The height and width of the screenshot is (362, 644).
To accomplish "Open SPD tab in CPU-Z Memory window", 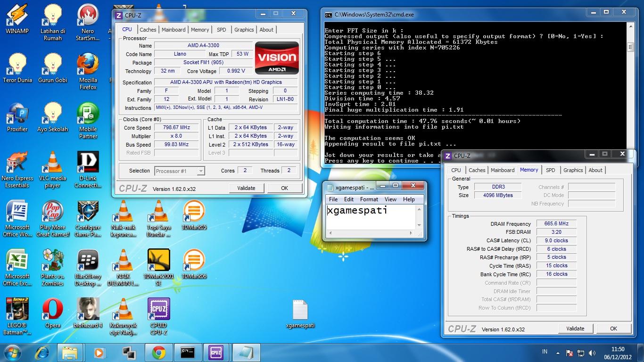I will [550, 170].
